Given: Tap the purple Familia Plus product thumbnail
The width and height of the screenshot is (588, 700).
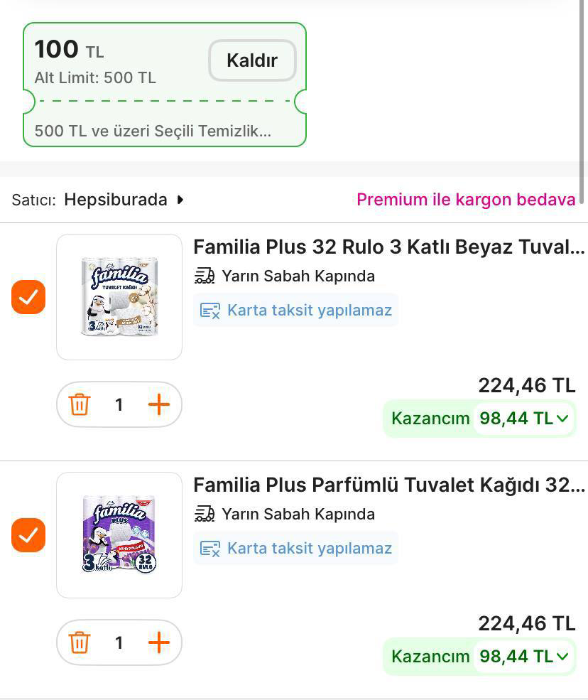Looking at the screenshot, I should [x=119, y=535].
